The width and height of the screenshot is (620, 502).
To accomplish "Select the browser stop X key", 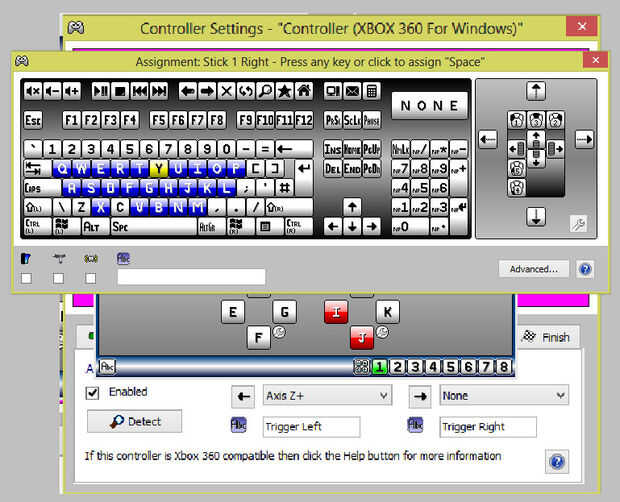I will pyautogui.click(x=227, y=91).
